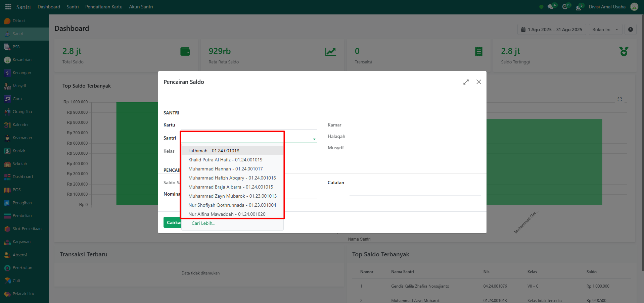Open the activities clock icon in the top bar
Viewport: 644px width, 303px height.
tap(565, 7)
